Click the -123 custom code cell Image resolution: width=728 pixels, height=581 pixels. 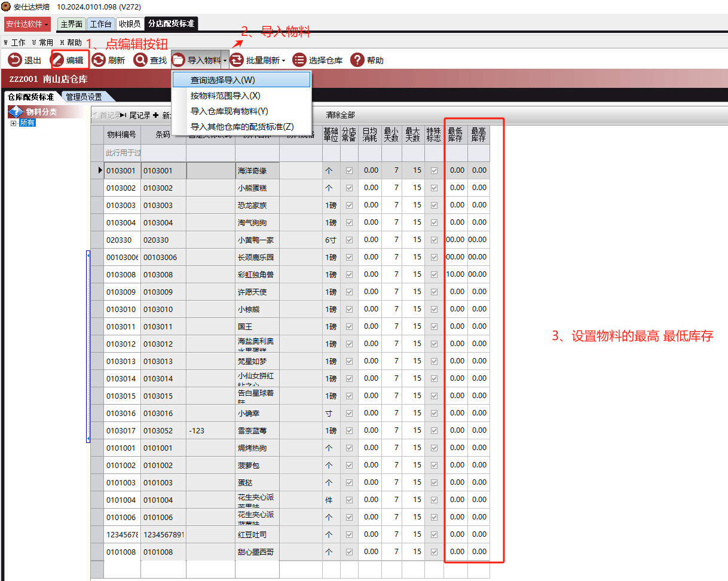210,430
